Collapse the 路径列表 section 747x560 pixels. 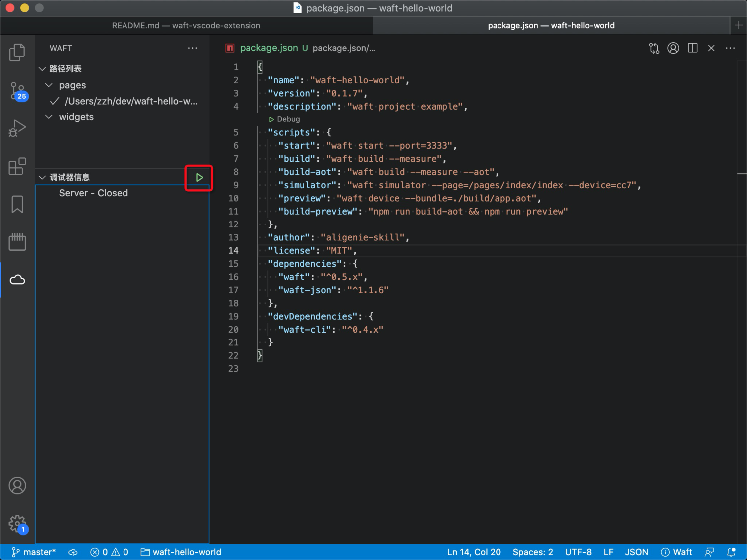point(42,69)
